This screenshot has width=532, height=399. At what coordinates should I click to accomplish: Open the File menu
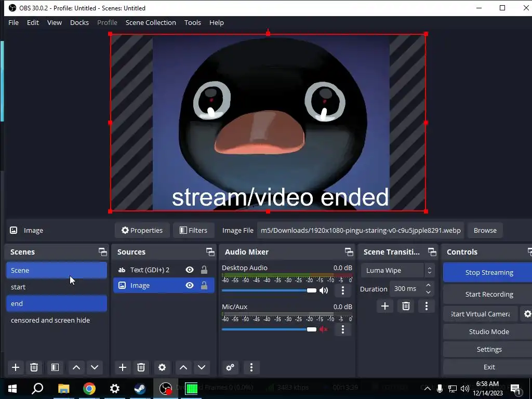point(14,22)
